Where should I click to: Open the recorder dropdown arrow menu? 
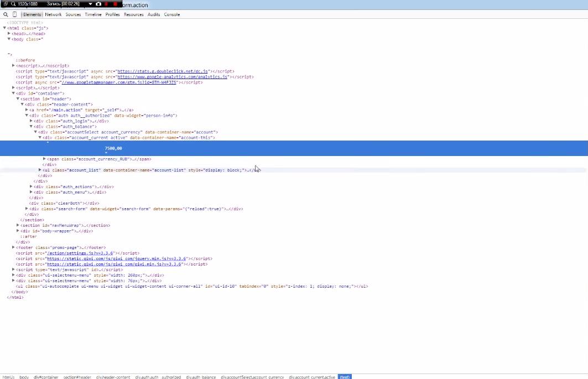[90, 4]
